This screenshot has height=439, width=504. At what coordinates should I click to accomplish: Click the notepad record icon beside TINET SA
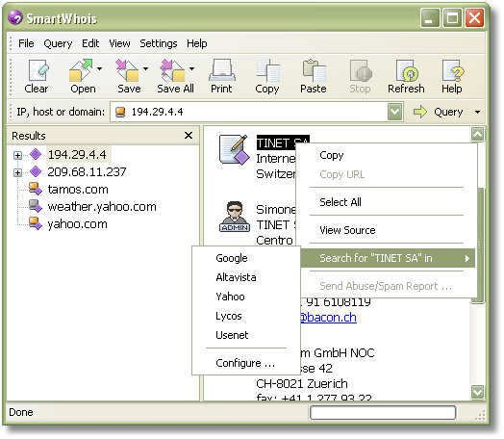click(x=235, y=149)
